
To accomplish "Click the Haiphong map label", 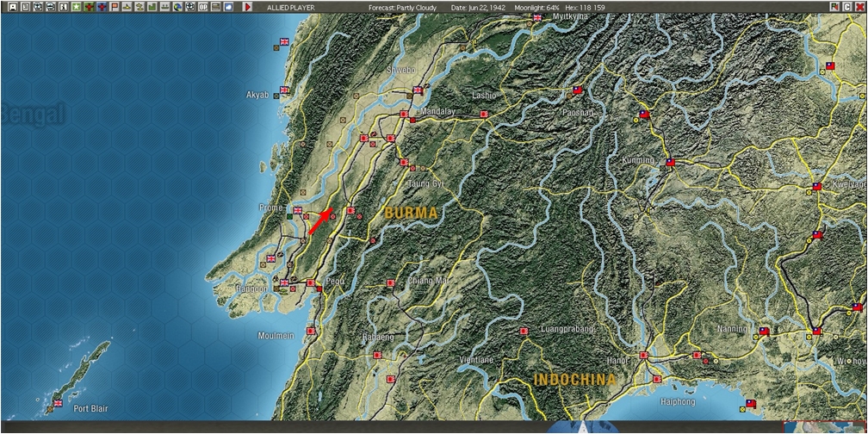I will 678,402.
